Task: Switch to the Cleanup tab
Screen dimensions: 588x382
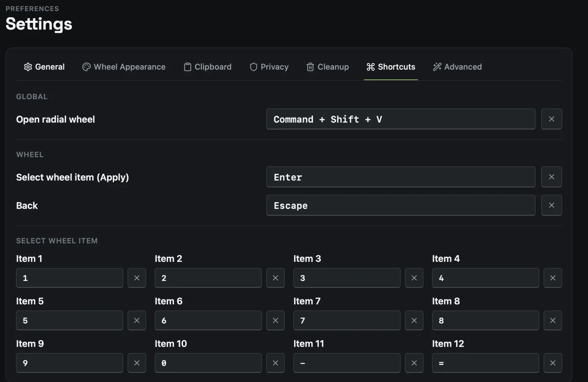Action: (327, 67)
